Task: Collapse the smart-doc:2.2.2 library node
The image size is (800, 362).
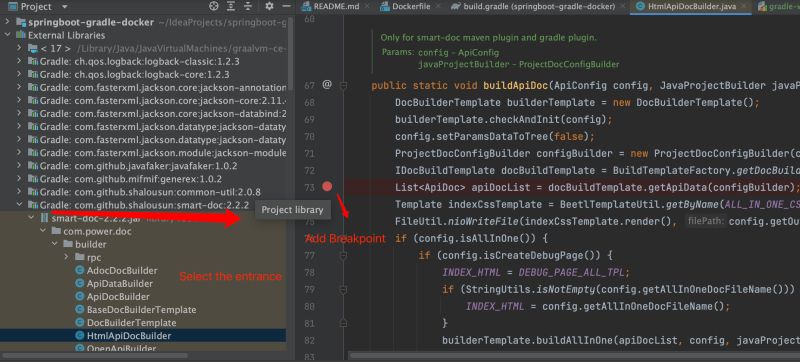Action: (19, 205)
